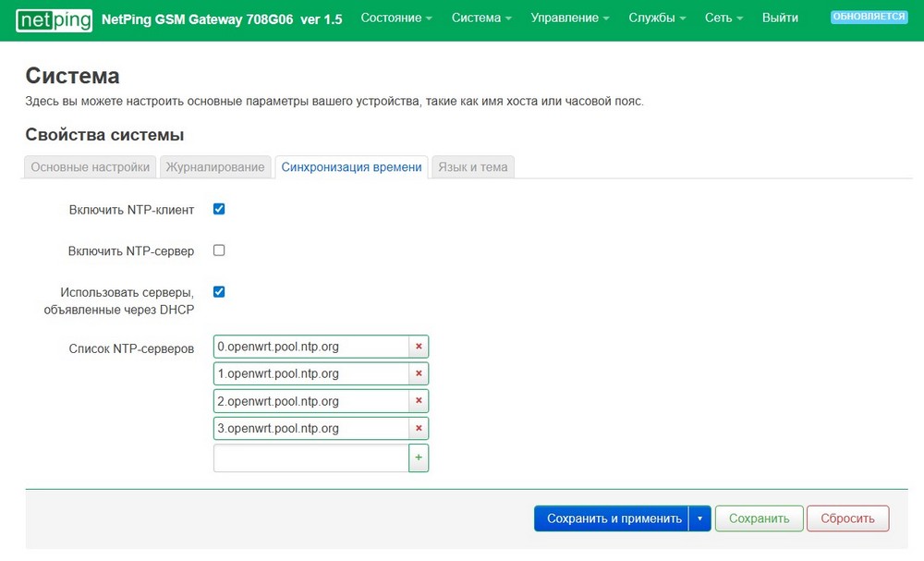Remove 2.openwrt.pool.ntp.org from the list

click(x=419, y=402)
